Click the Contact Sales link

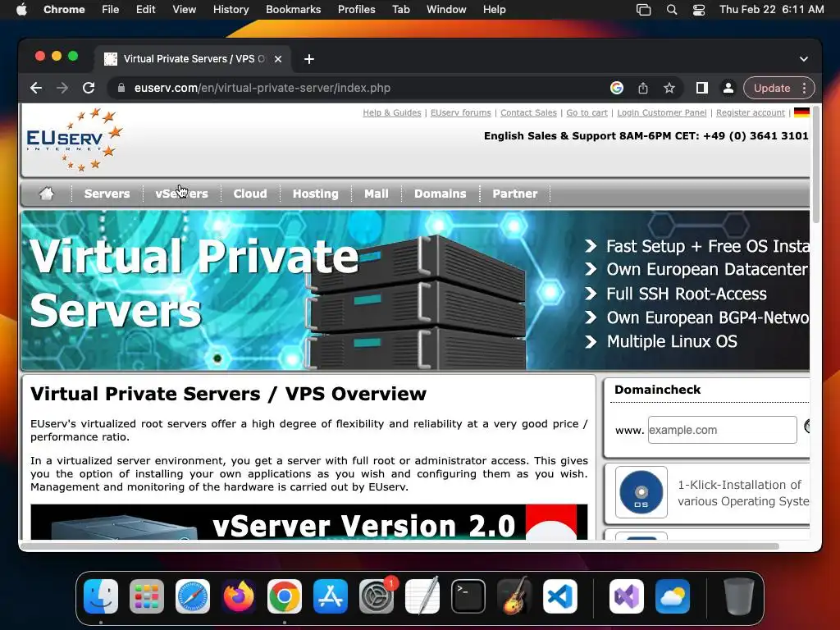[x=529, y=112]
